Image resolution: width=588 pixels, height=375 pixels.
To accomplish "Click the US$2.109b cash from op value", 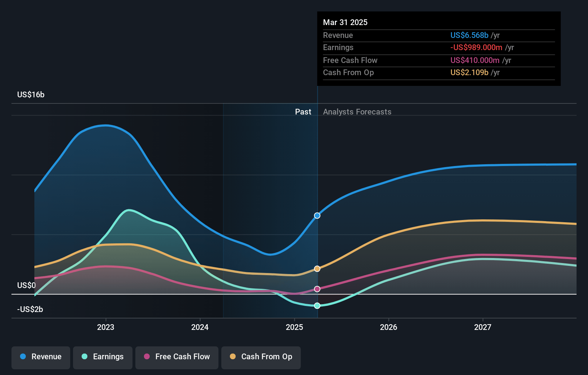I will (469, 72).
